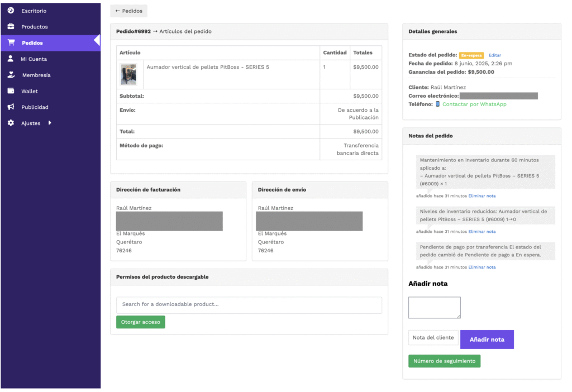The height and width of the screenshot is (392, 572).
Task: Focus the downloadable product search field
Action: pos(249,305)
